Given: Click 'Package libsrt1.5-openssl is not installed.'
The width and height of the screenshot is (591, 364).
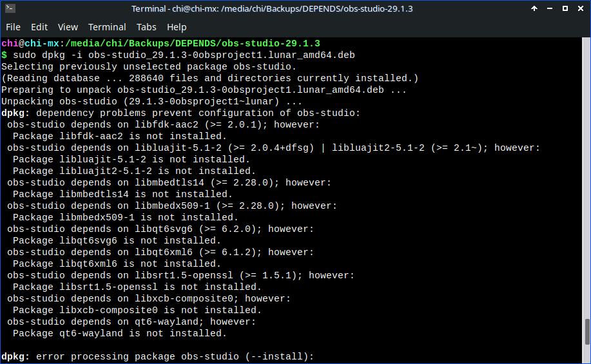Looking at the screenshot, I should [137, 287].
